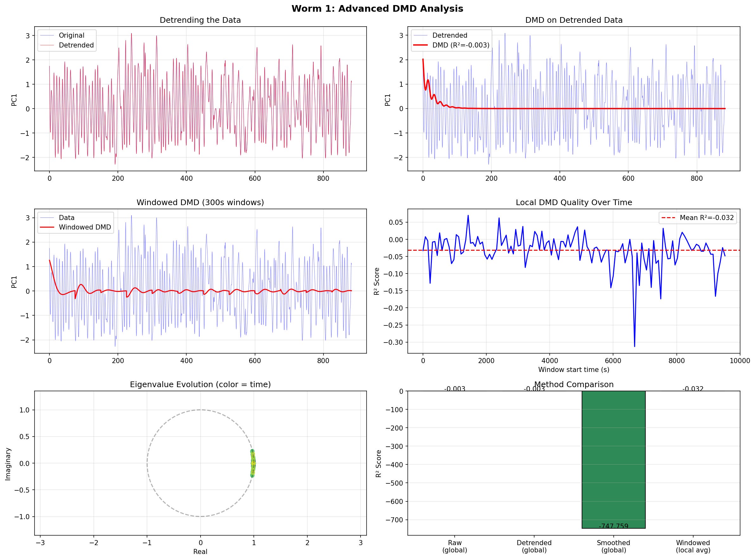
Task: Click the 'Local DMD Quality Over Time' title
Action: pos(573,202)
